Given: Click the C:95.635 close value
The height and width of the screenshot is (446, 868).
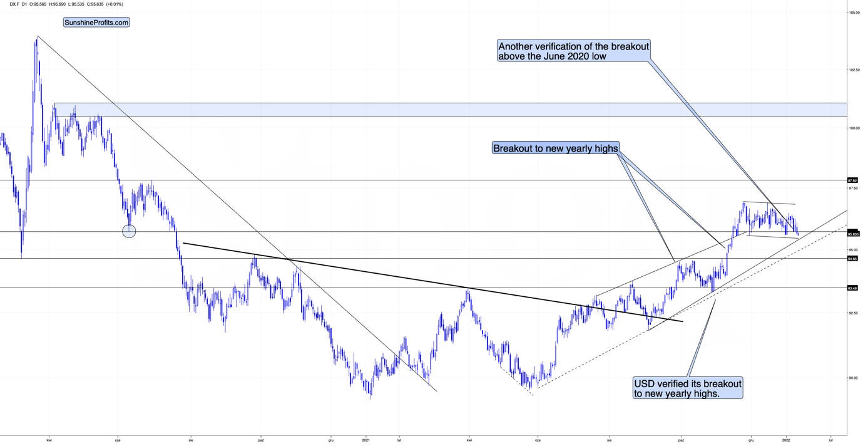Looking at the screenshot, I should pos(96,4).
